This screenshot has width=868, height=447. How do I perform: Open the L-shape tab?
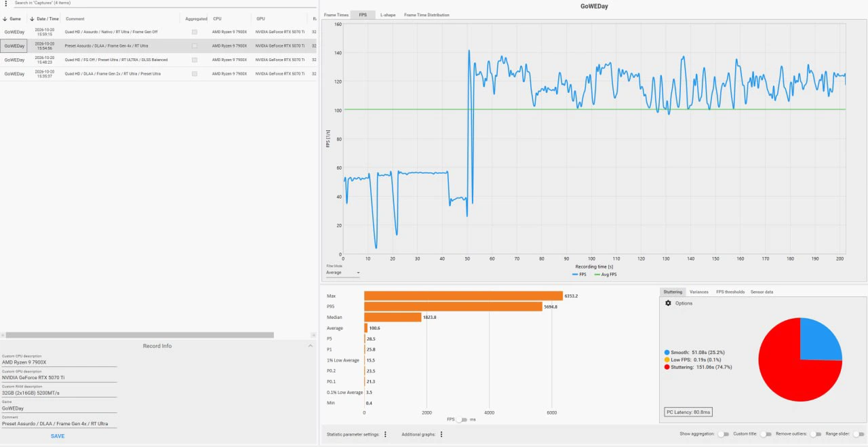tap(388, 14)
